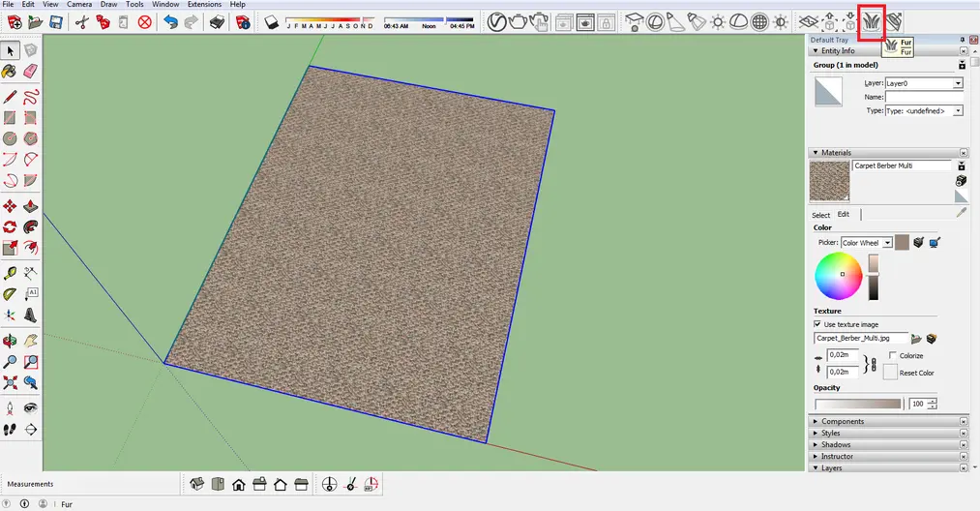Select the Orbit tool
This screenshot has height=511, width=980.
(x=10, y=341)
